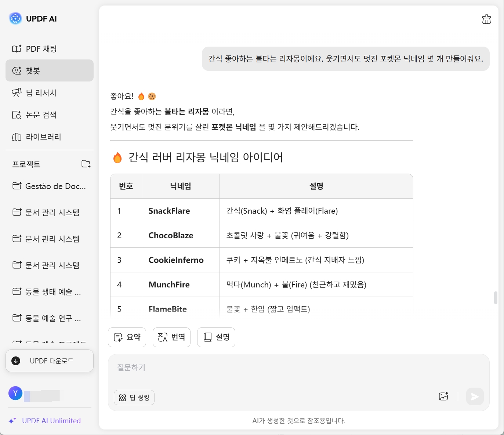504x435 pixels.
Task: Click the new project folder icon
Action: (x=86, y=164)
